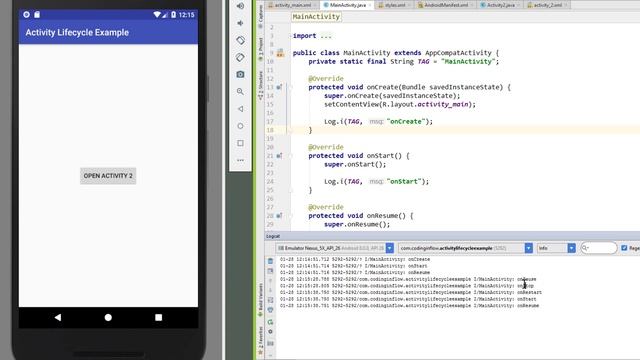Open the Captures side tab
This screenshot has width=640, height=360.
pyautogui.click(x=260, y=16)
